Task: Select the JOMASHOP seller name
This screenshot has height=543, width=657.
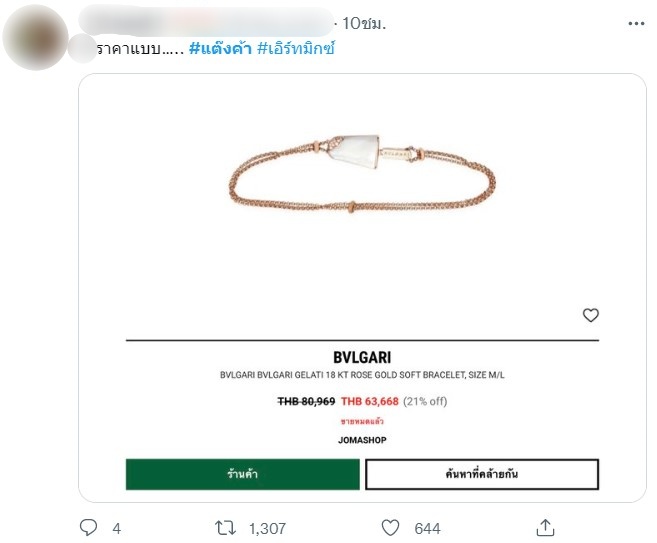Action: tap(361, 440)
